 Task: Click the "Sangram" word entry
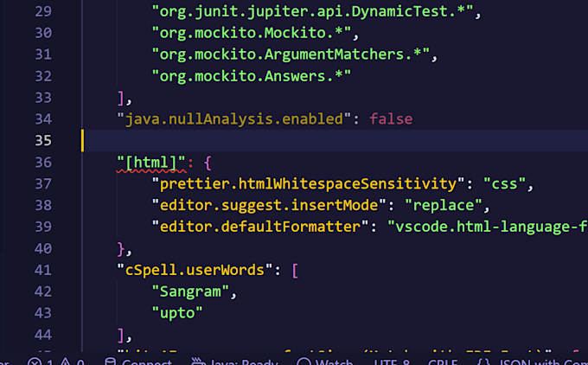click(x=190, y=291)
